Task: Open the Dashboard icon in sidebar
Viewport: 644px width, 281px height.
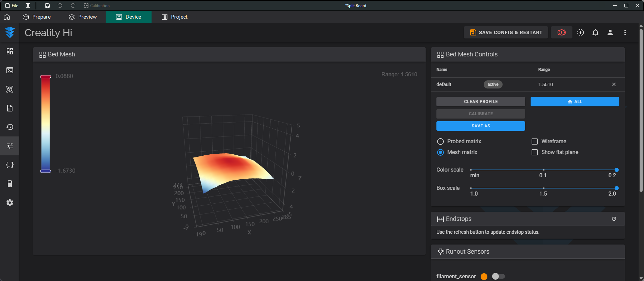Action: click(x=10, y=51)
